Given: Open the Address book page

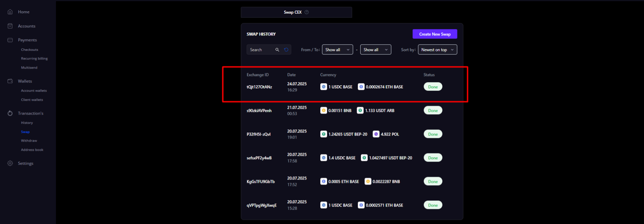Looking at the screenshot, I should [x=32, y=150].
